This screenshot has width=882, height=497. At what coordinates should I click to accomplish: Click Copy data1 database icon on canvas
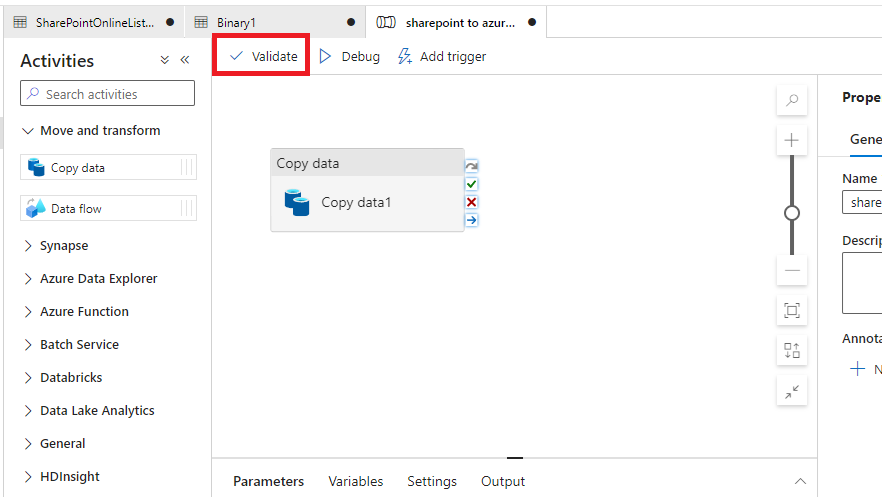(297, 202)
